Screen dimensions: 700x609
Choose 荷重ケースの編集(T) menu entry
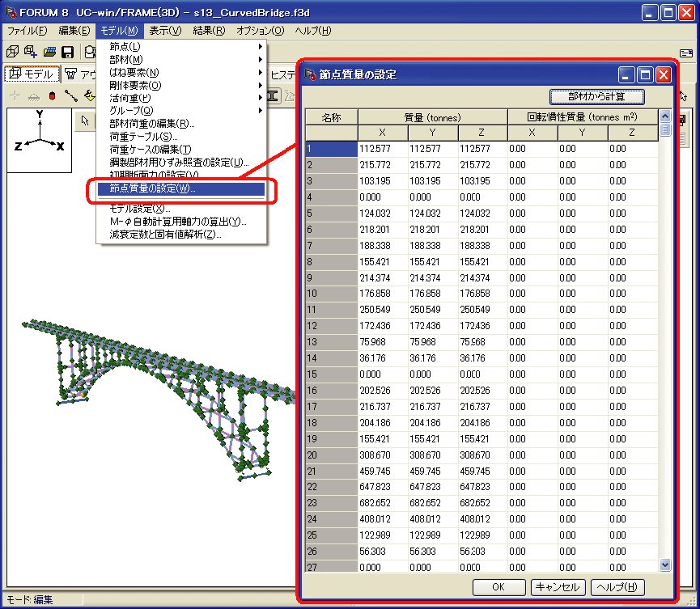[181, 150]
